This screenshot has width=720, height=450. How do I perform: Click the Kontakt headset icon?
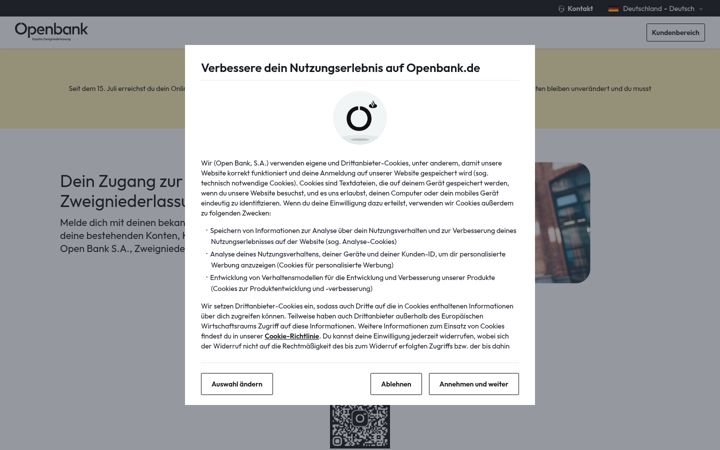[x=561, y=9]
